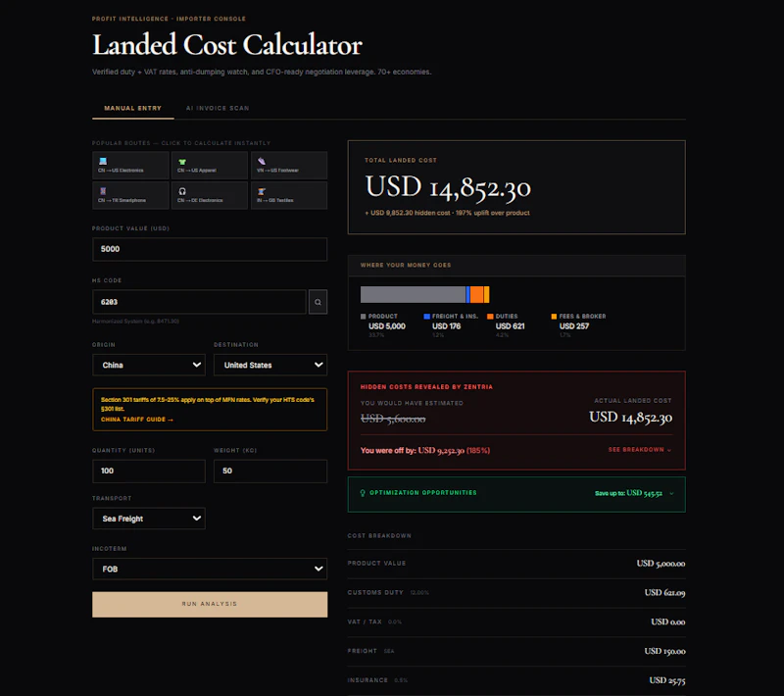Choose the CN → US Electronics route

click(x=130, y=165)
